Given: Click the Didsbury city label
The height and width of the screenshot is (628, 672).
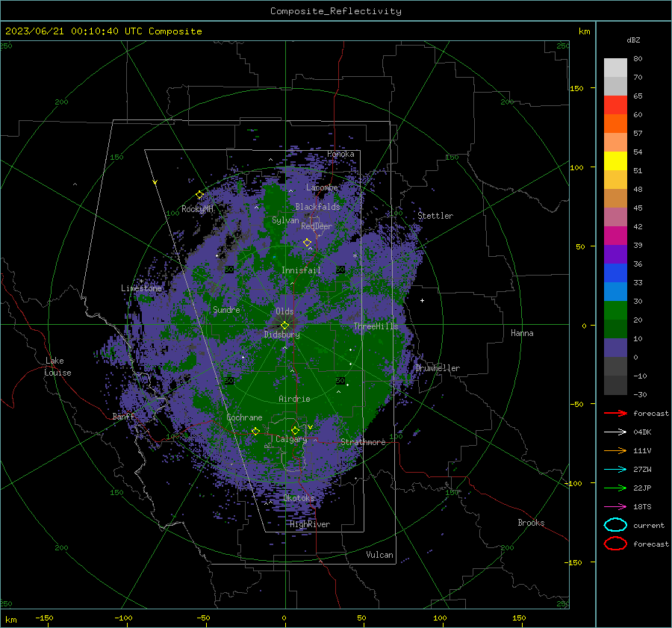Looking at the screenshot, I should tap(282, 335).
